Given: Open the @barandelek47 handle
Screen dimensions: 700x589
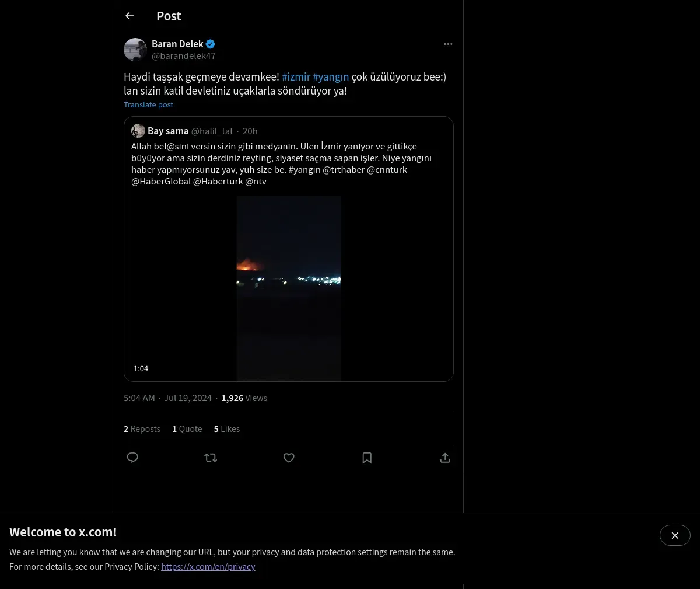Looking at the screenshot, I should [x=184, y=56].
